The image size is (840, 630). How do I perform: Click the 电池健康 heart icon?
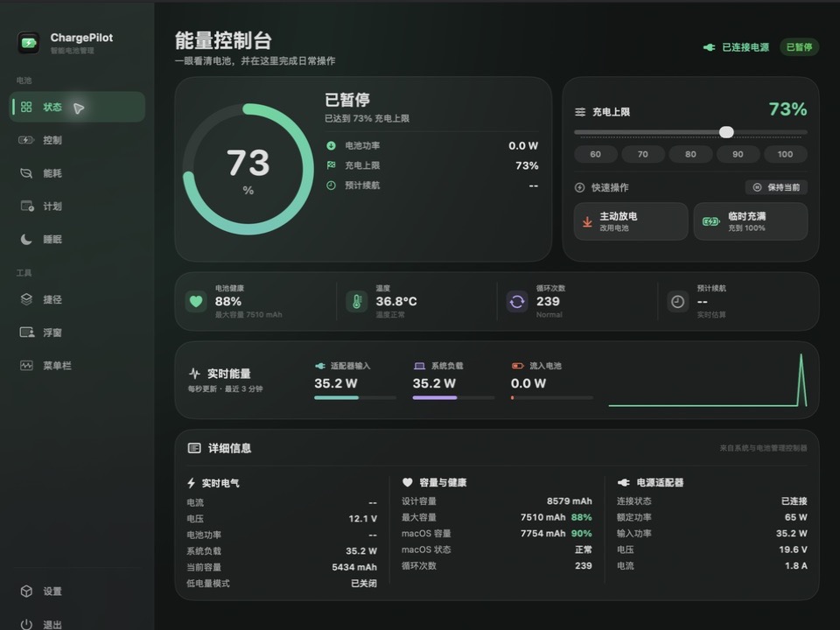(x=196, y=302)
